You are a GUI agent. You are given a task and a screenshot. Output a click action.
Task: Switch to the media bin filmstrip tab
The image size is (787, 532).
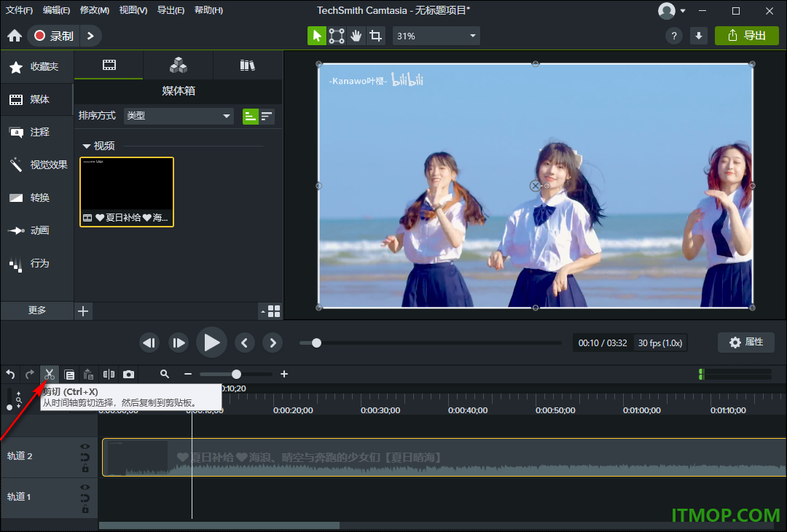[x=109, y=65]
